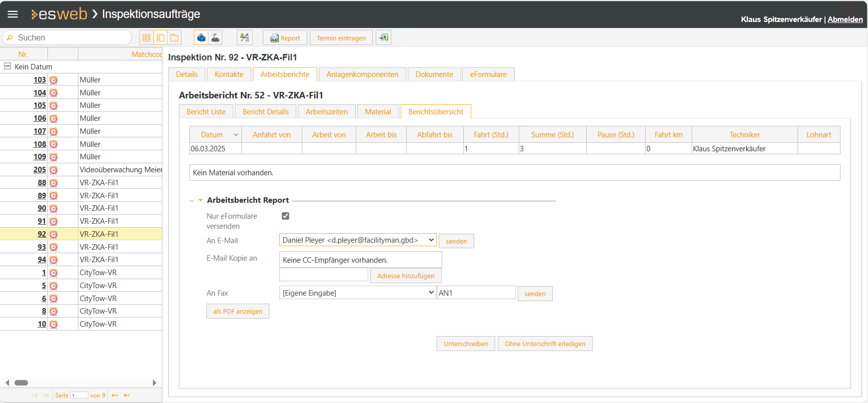Open the Arbeitszeiten tab
The height and width of the screenshot is (403, 868).
point(327,112)
